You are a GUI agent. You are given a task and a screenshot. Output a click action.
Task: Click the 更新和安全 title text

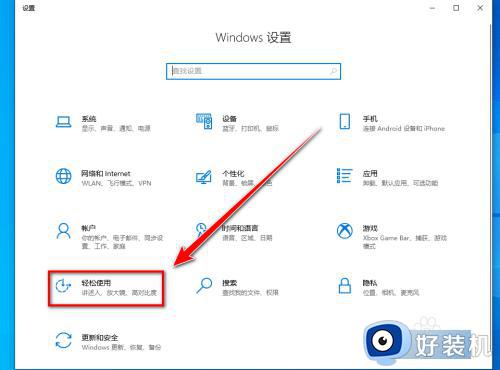click(x=100, y=338)
